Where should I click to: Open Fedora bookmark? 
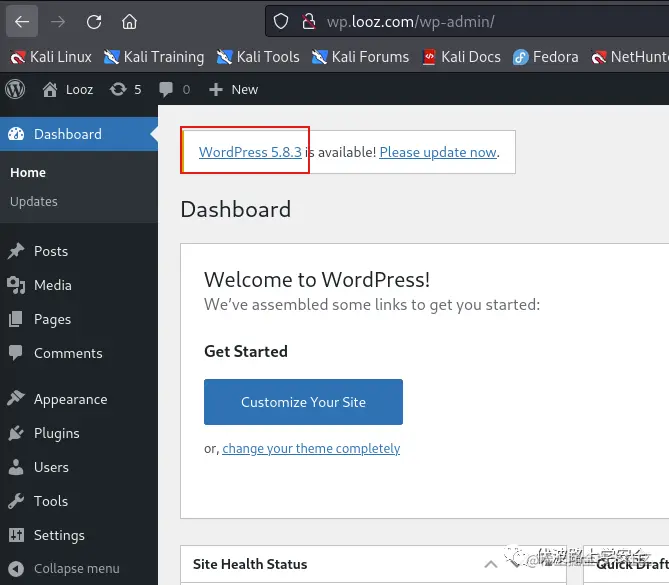tap(546, 57)
